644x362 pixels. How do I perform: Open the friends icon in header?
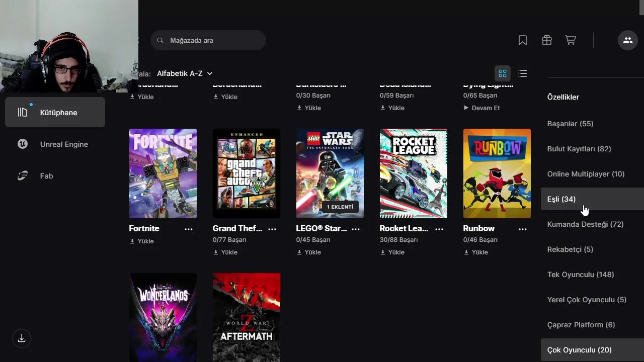tap(627, 40)
